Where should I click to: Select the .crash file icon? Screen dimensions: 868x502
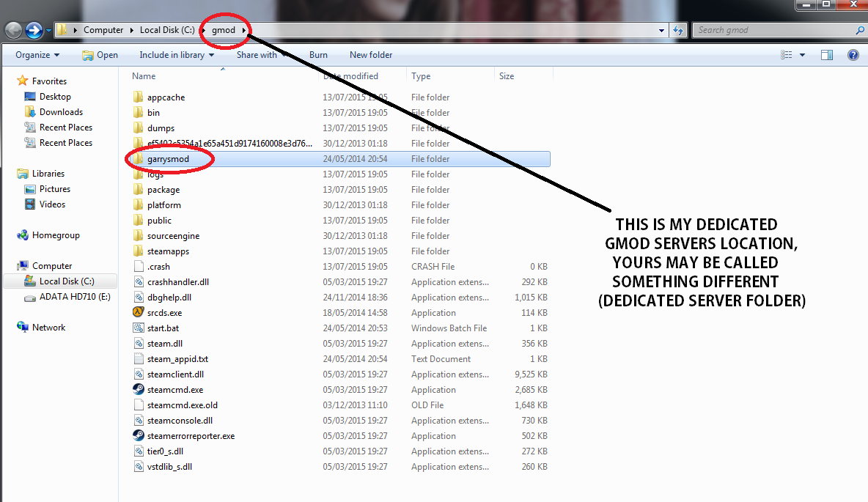[x=139, y=266]
